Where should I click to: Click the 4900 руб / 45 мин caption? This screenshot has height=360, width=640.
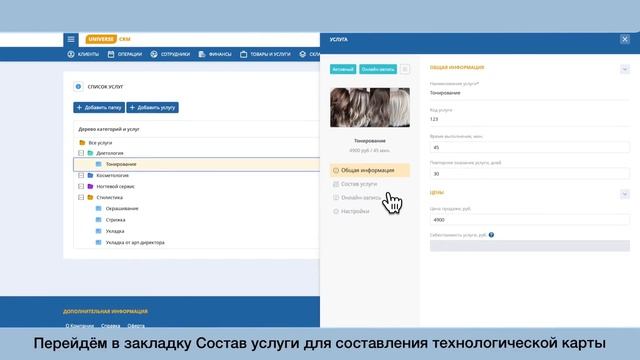(369, 151)
